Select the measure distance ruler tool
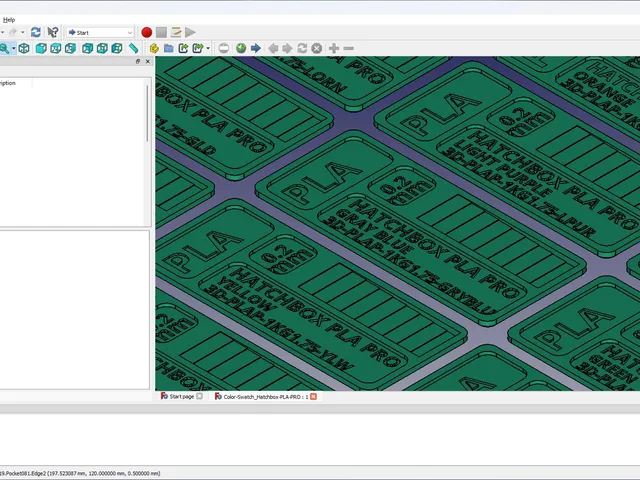 (x=133, y=49)
